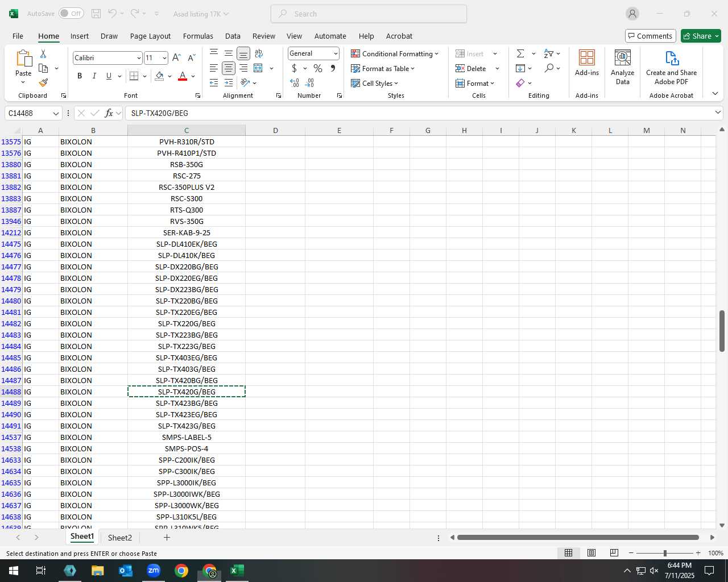Open the General number format dropdown

click(336, 53)
